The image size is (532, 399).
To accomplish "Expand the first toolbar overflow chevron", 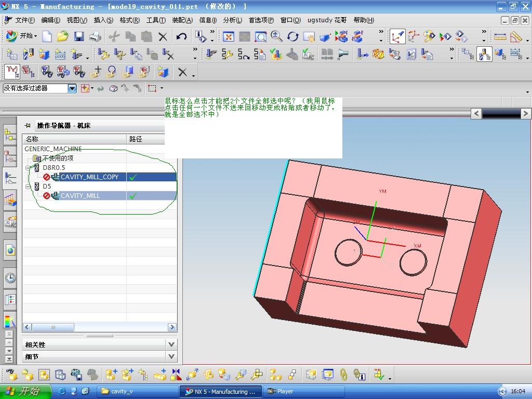I will pyautogui.click(x=212, y=32).
